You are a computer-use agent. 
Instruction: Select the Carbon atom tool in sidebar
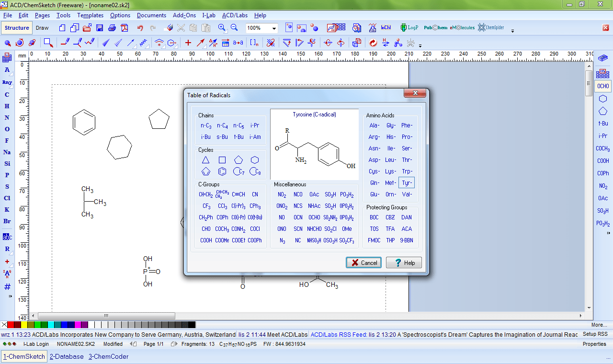(7, 95)
